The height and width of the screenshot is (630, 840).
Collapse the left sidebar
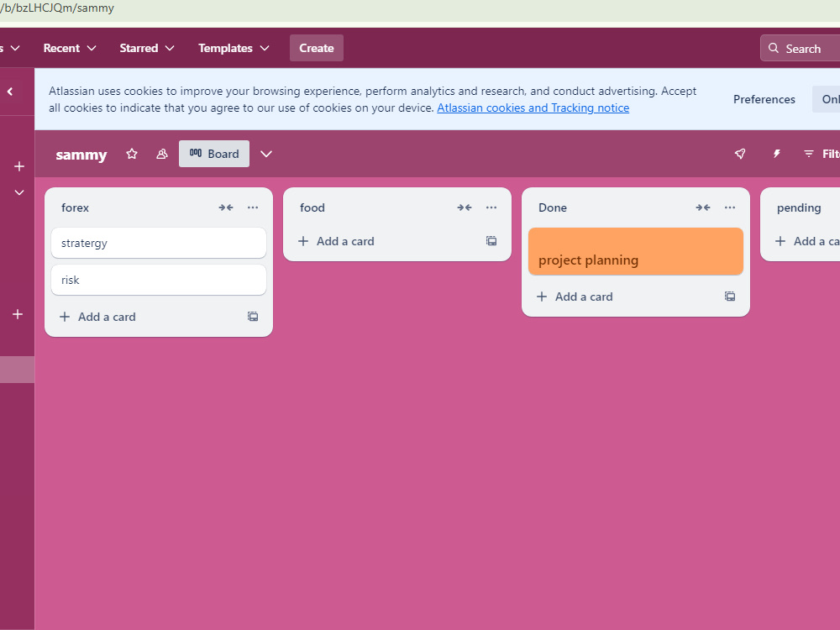pos(10,92)
